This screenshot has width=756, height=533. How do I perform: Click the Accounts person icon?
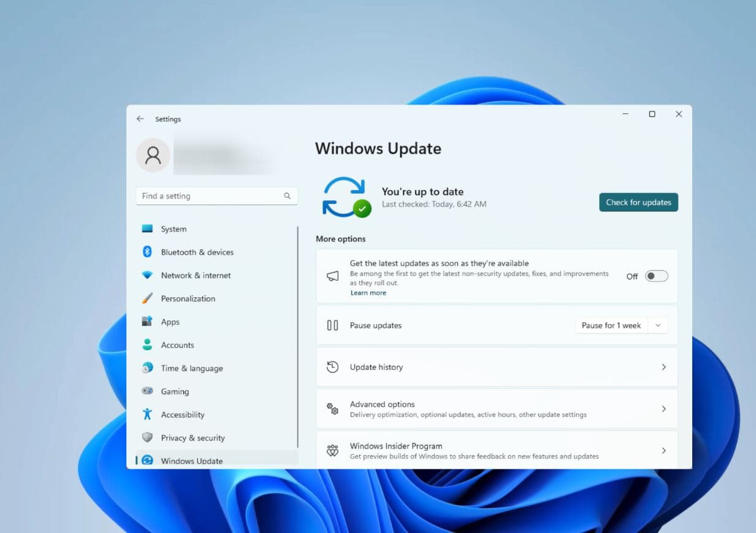tap(147, 345)
